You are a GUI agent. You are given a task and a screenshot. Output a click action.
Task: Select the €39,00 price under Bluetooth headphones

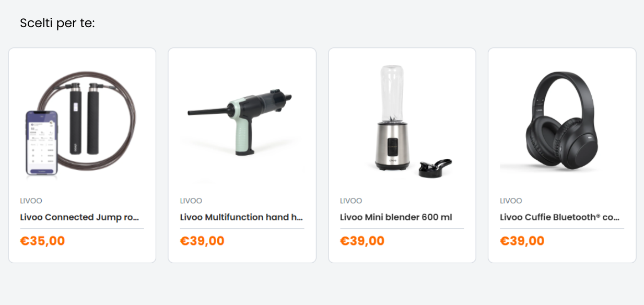point(522,241)
